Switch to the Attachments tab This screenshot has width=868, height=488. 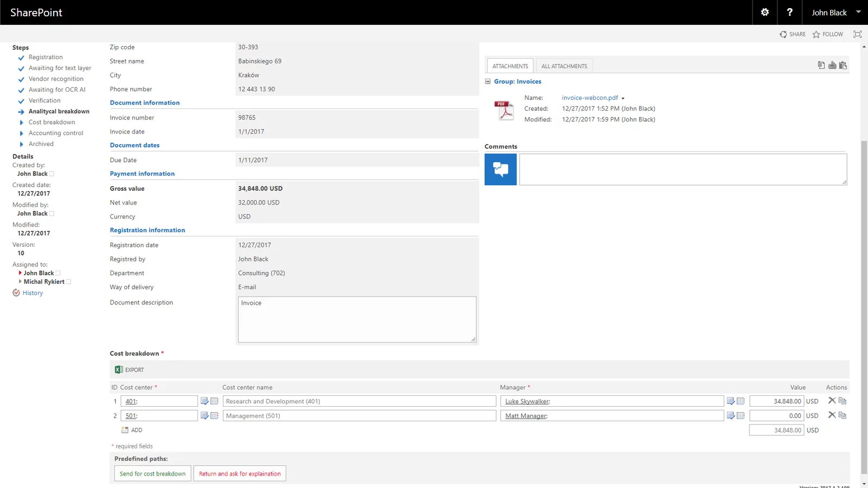coord(510,66)
